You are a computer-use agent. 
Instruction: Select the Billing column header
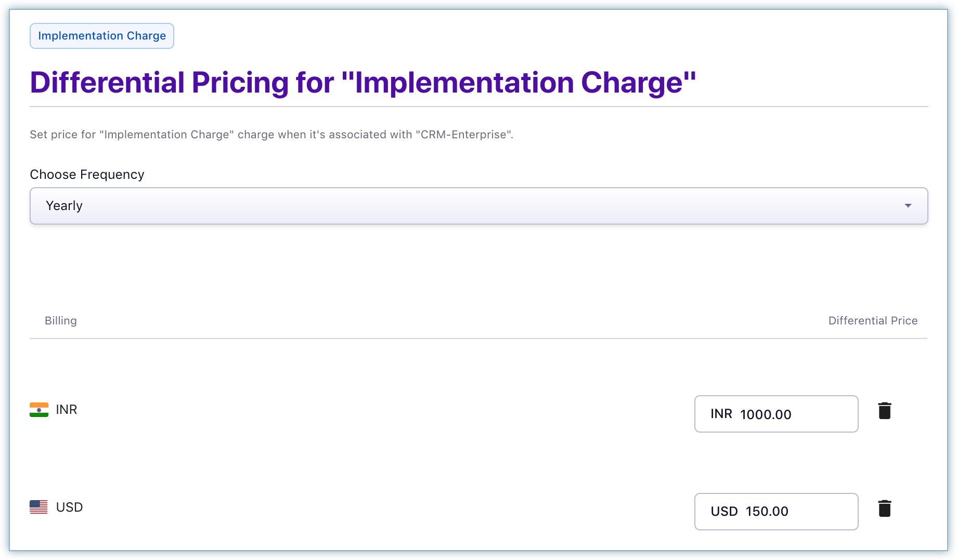(60, 320)
